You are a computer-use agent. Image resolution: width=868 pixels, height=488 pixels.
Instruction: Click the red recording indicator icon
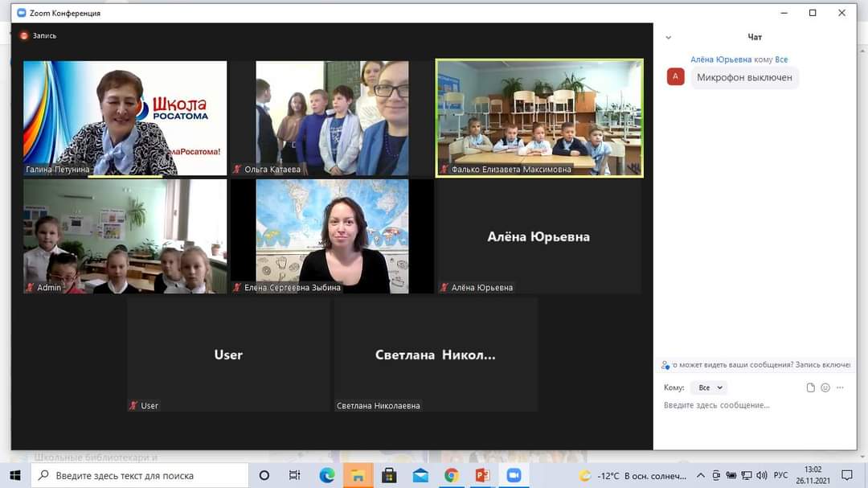click(x=24, y=35)
